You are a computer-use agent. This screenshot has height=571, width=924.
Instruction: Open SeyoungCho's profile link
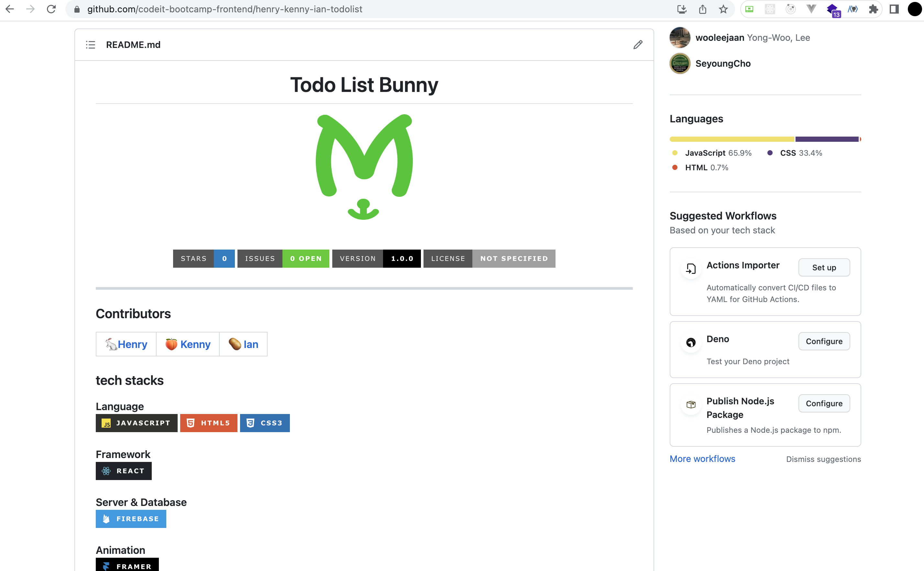pyautogui.click(x=722, y=63)
